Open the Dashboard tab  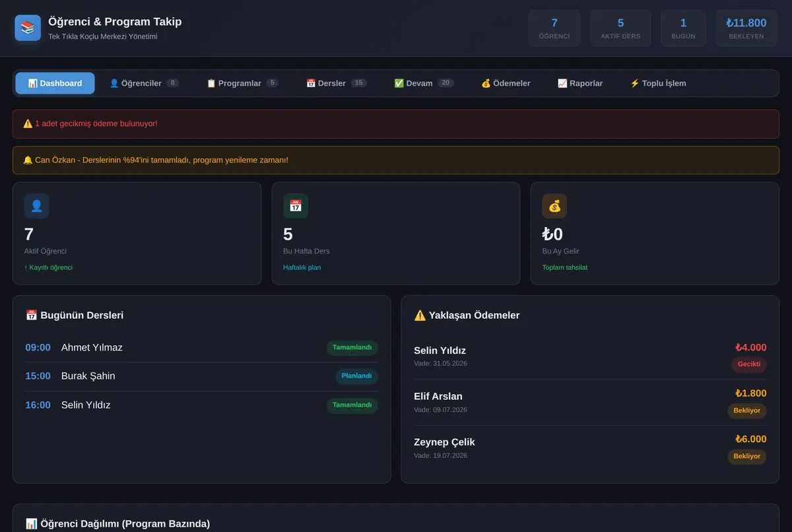55,83
